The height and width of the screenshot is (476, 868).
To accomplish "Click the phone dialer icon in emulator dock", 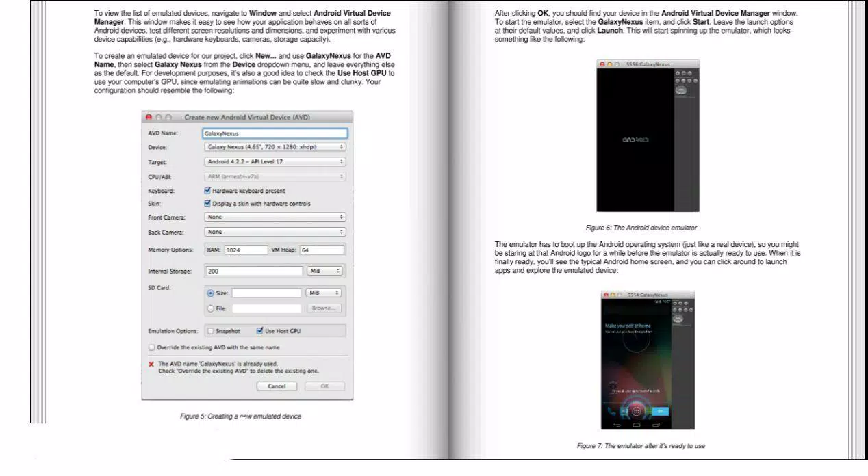I will [x=611, y=411].
